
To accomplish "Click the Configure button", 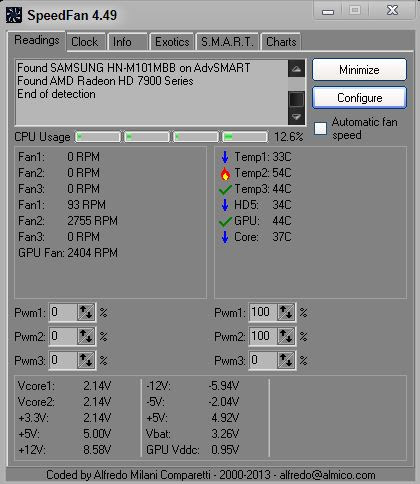I will point(360,98).
